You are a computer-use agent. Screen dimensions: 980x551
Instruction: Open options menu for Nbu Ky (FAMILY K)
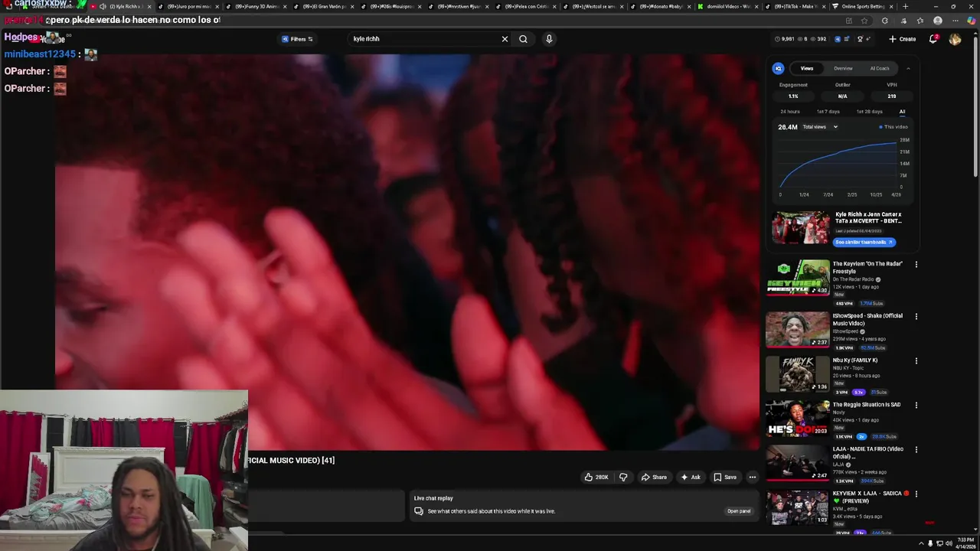(x=916, y=361)
